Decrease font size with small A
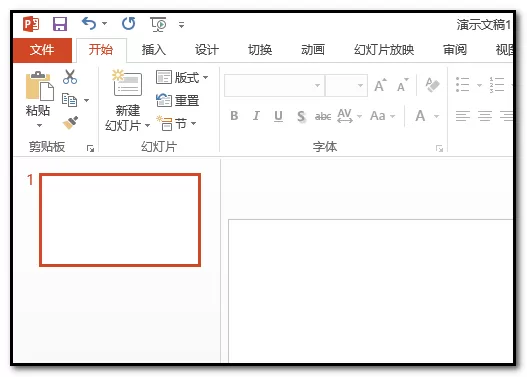 point(402,86)
